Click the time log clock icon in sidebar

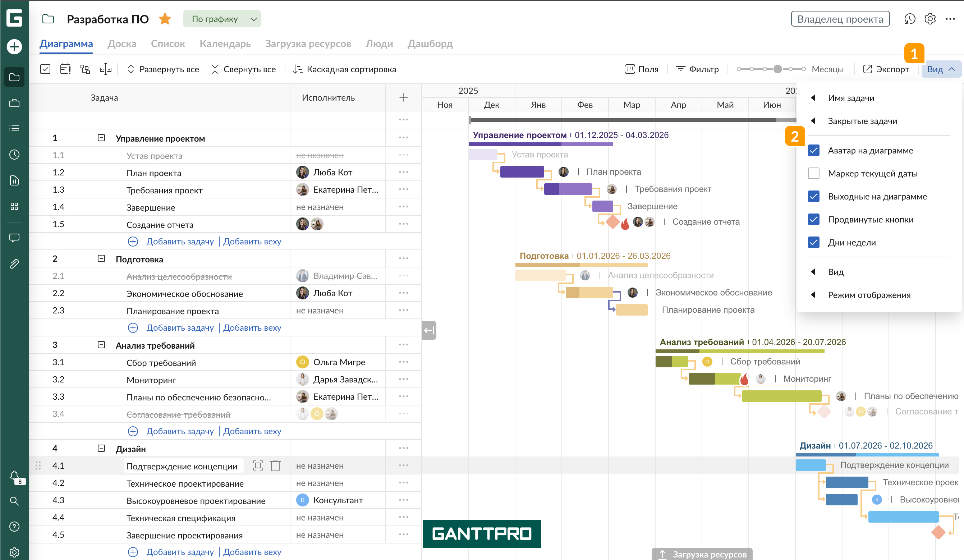[x=14, y=155]
